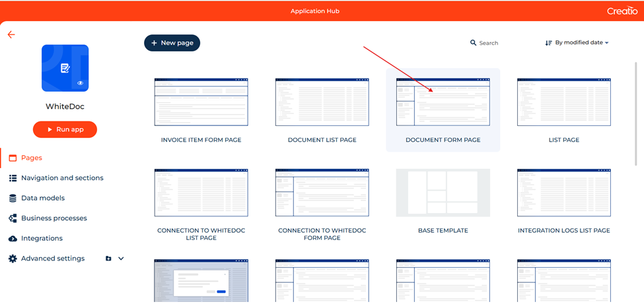This screenshot has height=306, width=644.
Task: Click the INVOICE ITEM FORM PAGE label
Action: [201, 140]
